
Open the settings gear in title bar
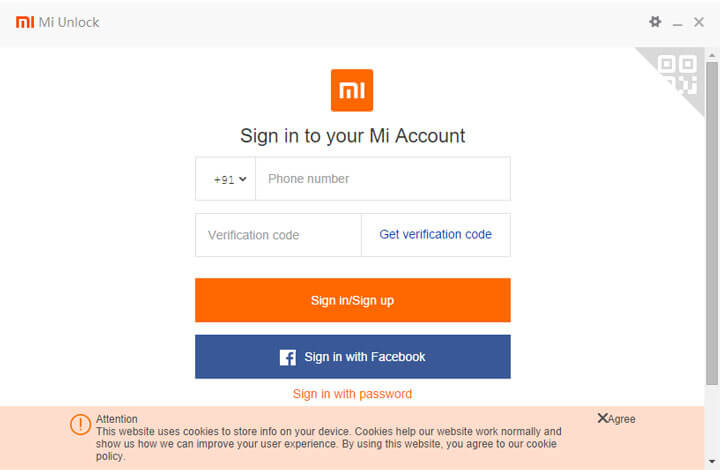[655, 22]
